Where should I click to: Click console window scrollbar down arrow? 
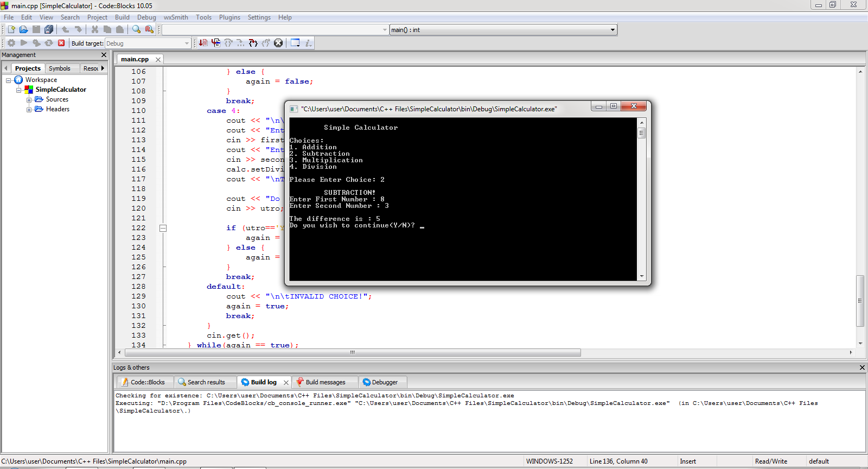[642, 276]
